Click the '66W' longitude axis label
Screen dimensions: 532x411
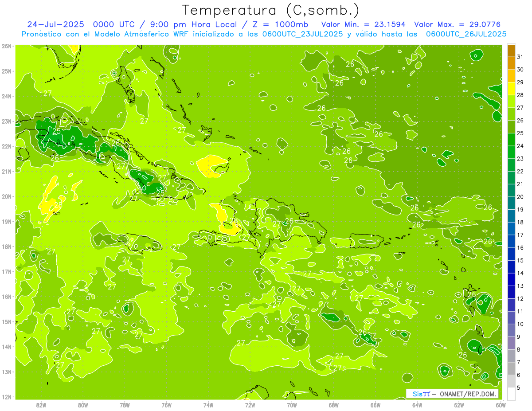coord(376,405)
